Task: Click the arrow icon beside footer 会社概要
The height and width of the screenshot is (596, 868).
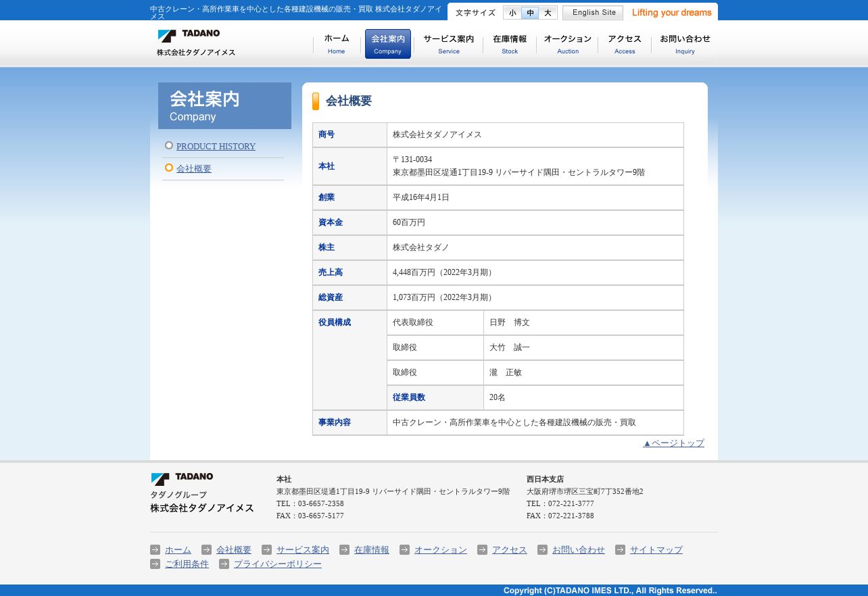Action: [x=207, y=550]
